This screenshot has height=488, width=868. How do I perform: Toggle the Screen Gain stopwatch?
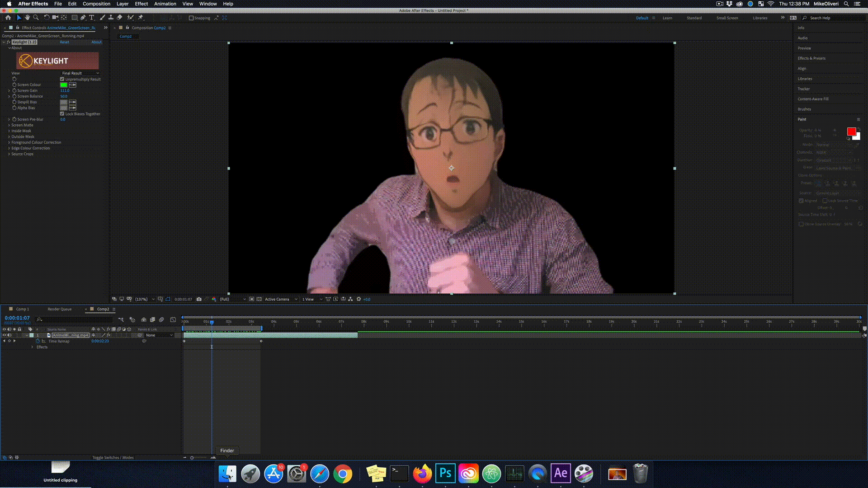pyautogui.click(x=14, y=91)
